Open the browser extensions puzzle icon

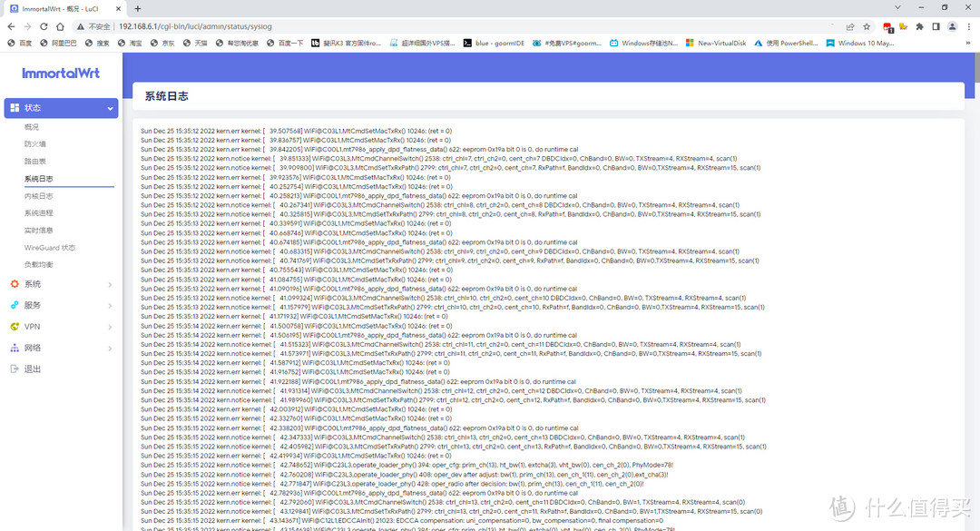coord(919,26)
